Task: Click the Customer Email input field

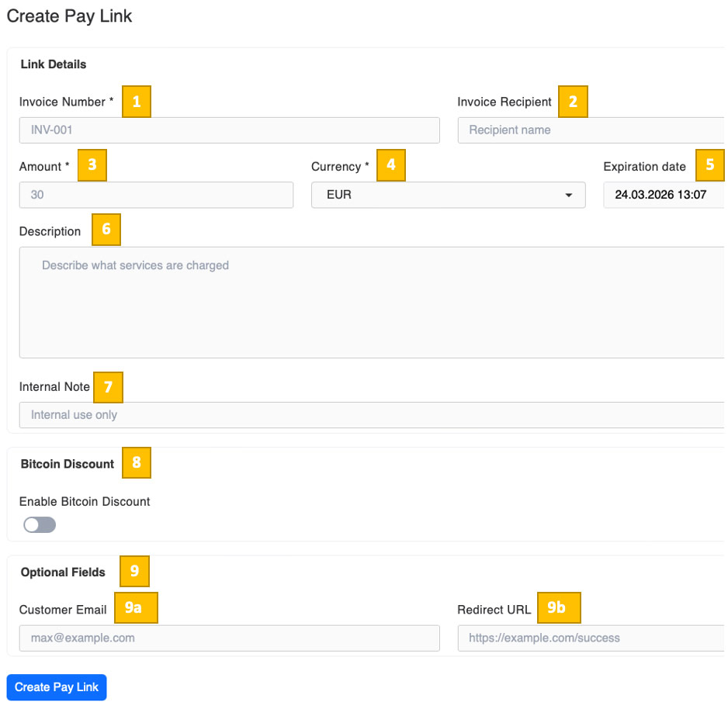Action: point(230,638)
